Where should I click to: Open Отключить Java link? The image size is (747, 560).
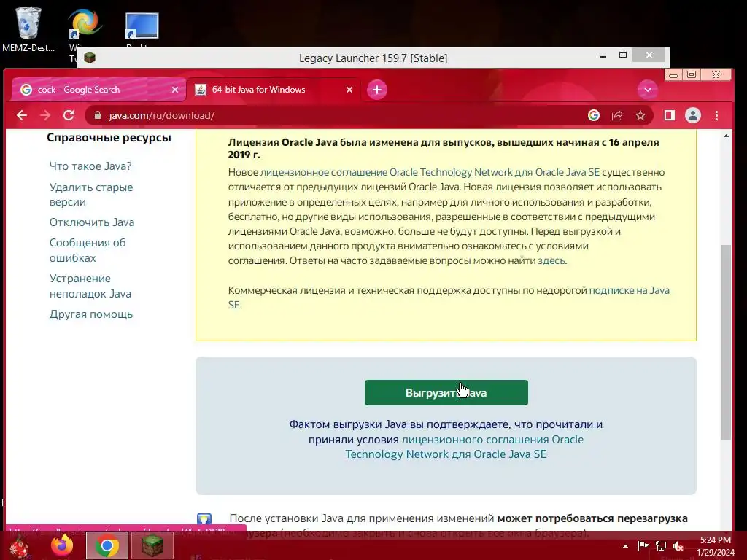(92, 222)
